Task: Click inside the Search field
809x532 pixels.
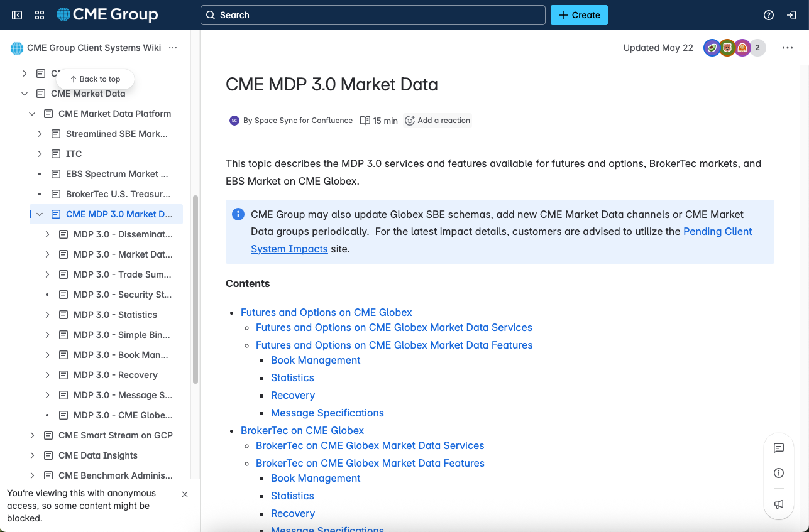Action: (x=373, y=14)
